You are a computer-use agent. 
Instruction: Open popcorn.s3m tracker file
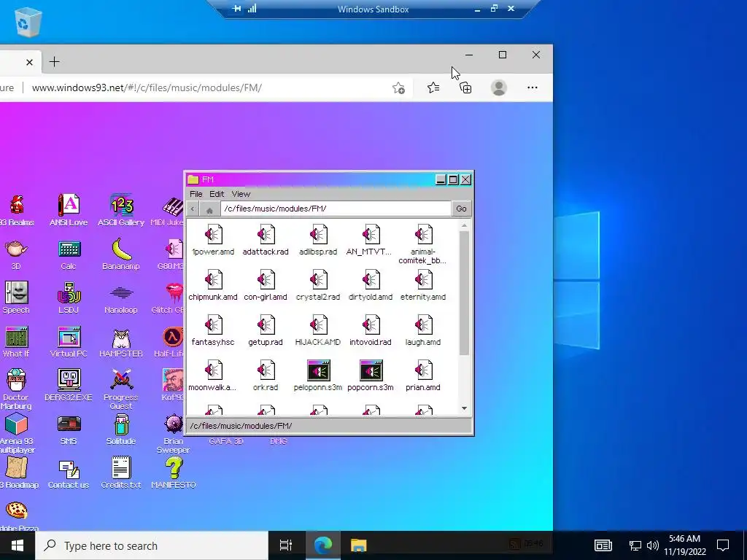[x=370, y=376]
